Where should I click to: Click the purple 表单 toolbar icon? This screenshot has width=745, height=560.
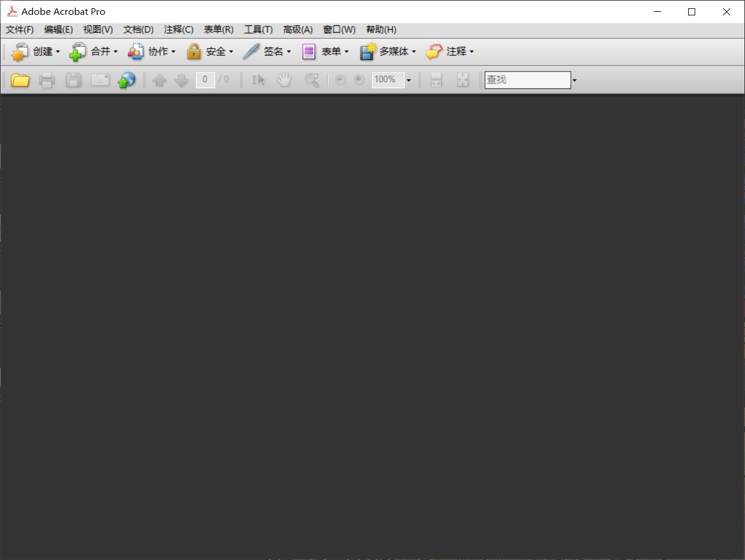point(309,52)
